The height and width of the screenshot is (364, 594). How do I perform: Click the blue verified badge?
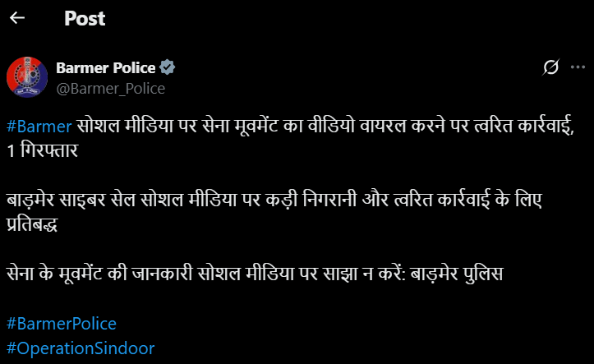point(168,67)
